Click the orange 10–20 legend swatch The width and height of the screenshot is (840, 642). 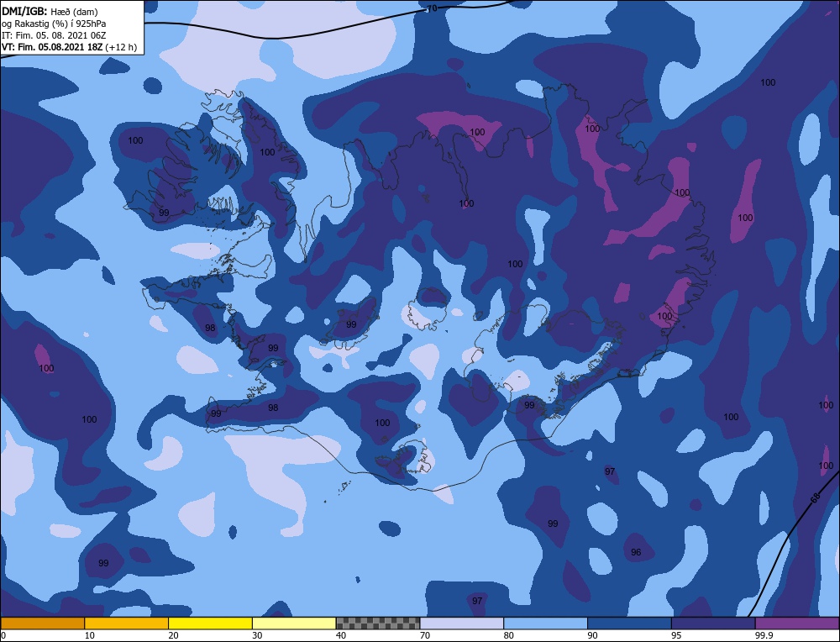(127, 623)
